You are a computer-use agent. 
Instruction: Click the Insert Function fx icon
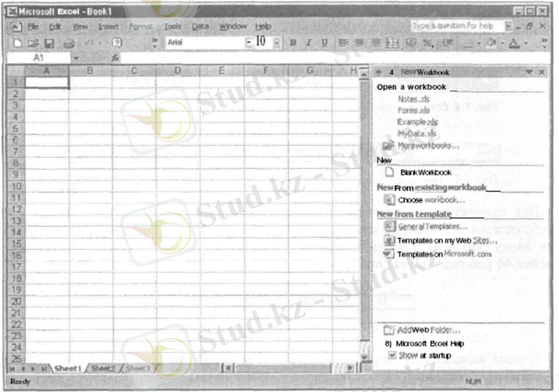click(115, 58)
